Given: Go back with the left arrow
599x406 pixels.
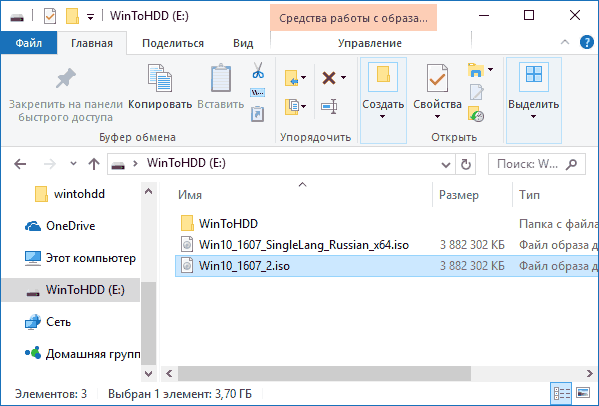Looking at the screenshot, I should 20,164.
